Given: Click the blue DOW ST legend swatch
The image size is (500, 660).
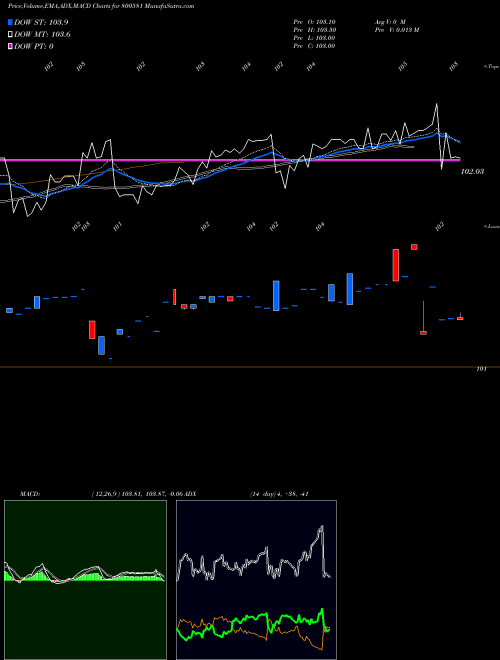Looking at the screenshot, I should (10, 22).
